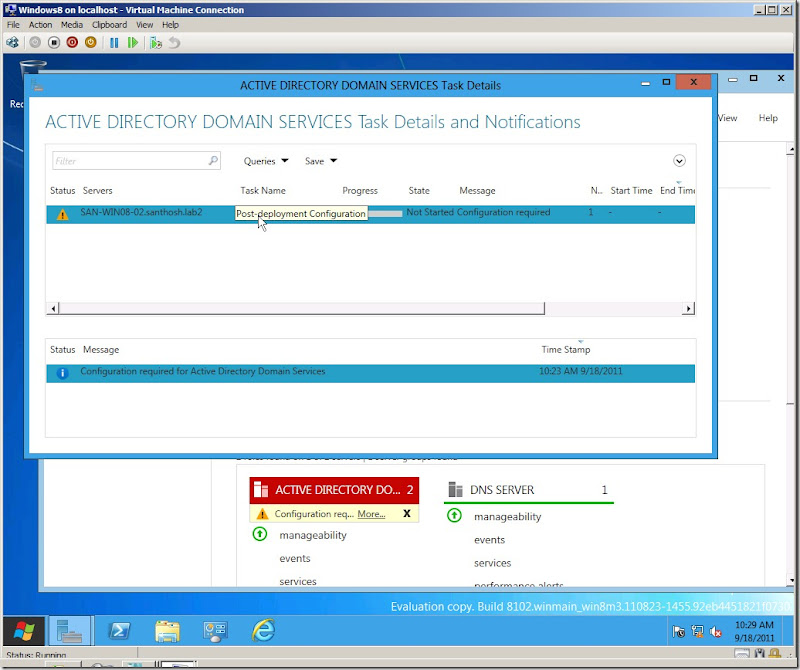Open Help menu in Server Manager window
The height and width of the screenshot is (670, 800).
click(x=768, y=118)
